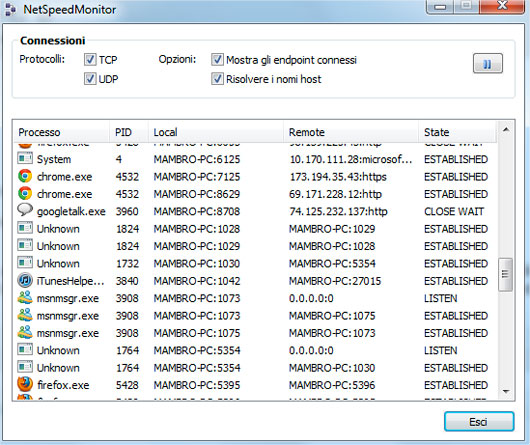Click Unknown icon on PID 1764 LISTEN row

[25, 350]
